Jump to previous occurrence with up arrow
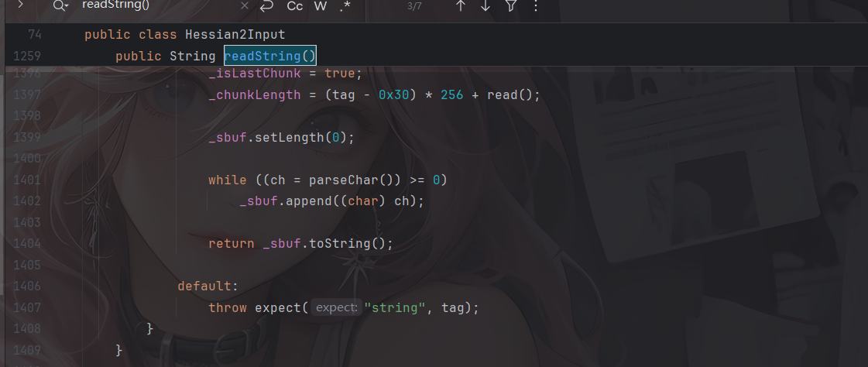This screenshot has height=367, width=868. [461, 5]
